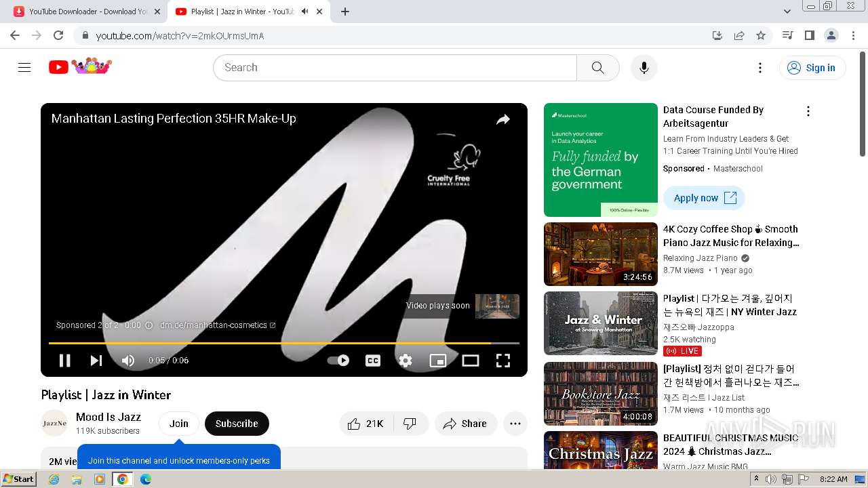Go to YouTube home via logo
Viewport: 868px width, 488px height.
click(80, 67)
